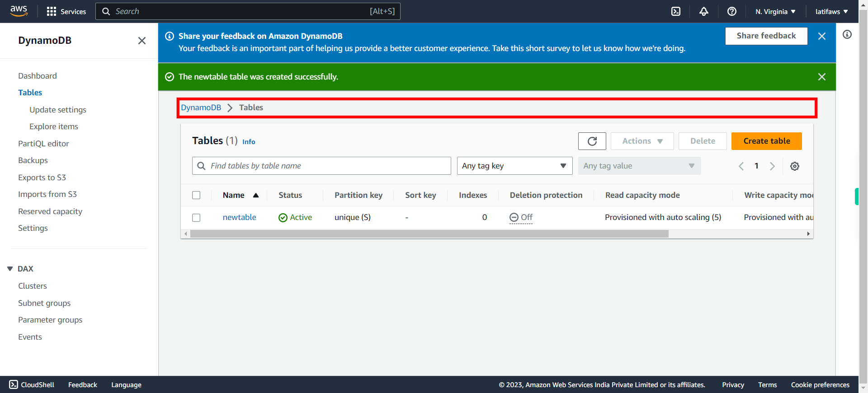Open DAX Parameter groups
This screenshot has height=393, width=868.
pyautogui.click(x=50, y=320)
